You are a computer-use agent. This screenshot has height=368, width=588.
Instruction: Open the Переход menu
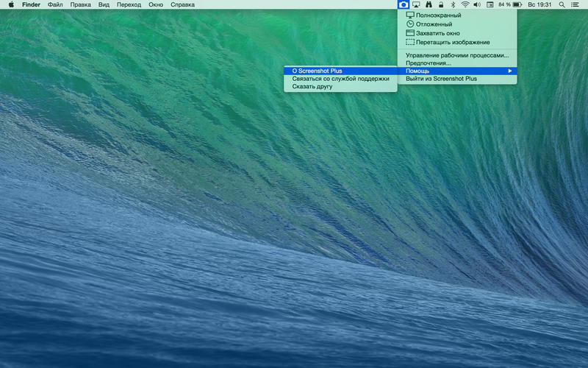pyautogui.click(x=129, y=4)
